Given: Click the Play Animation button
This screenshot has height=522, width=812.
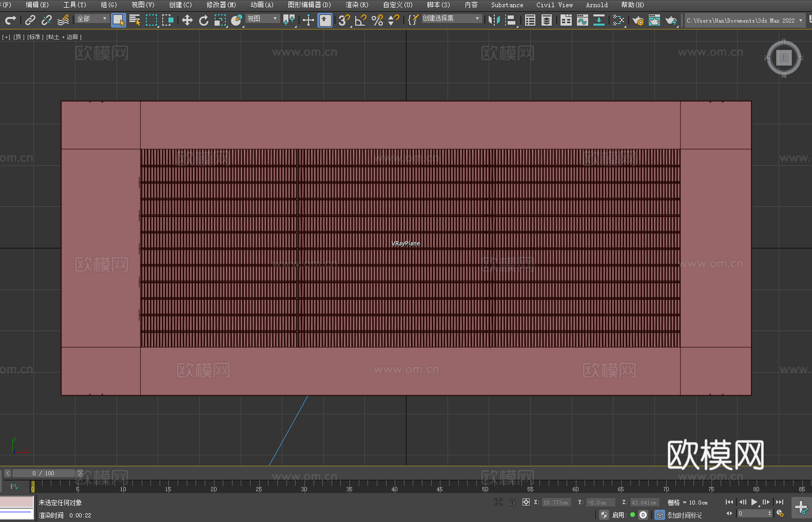Looking at the screenshot, I should click(x=755, y=502).
